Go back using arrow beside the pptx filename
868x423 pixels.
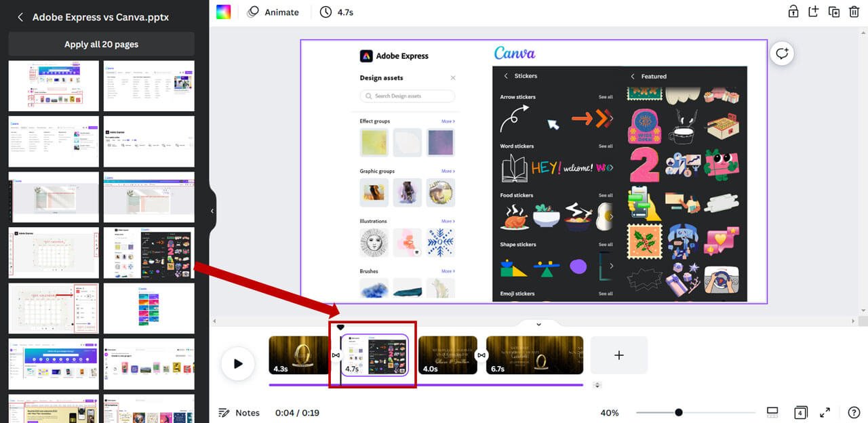(19, 17)
